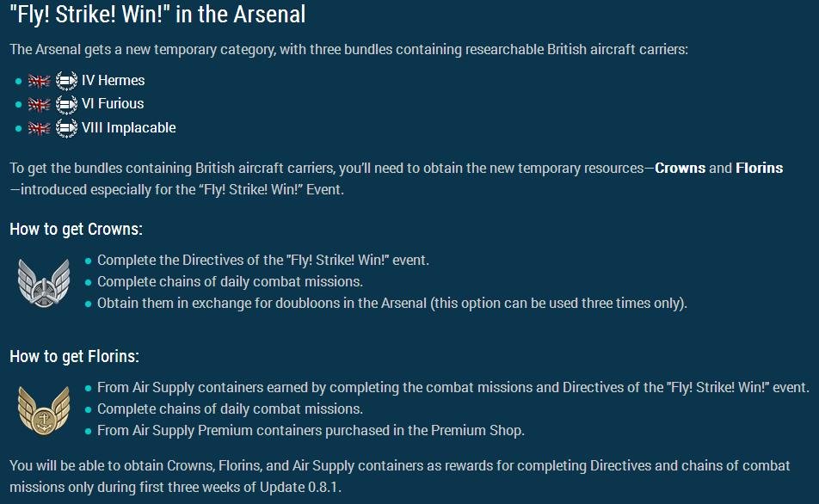
Task: Select the VI Furious ship name
Action: pyautogui.click(x=113, y=104)
